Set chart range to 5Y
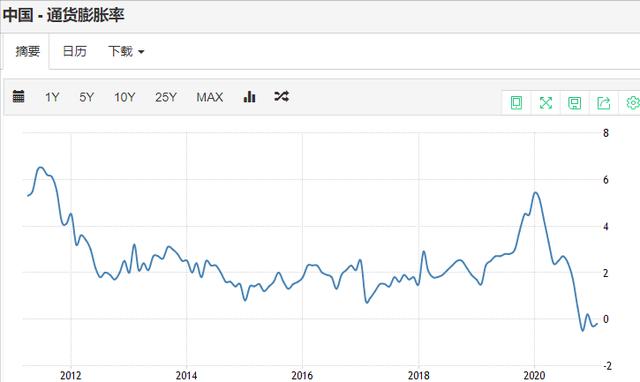The width and height of the screenshot is (640, 382). coord(87,97)
